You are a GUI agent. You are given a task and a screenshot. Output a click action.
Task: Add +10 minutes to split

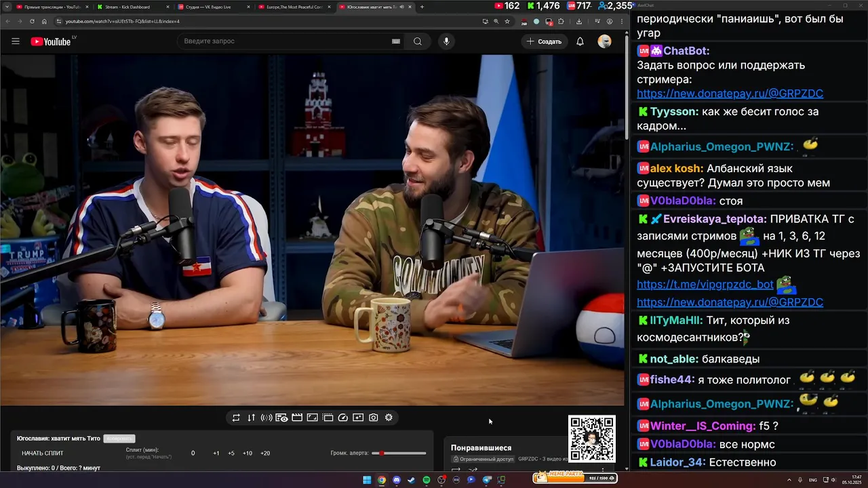248,453
